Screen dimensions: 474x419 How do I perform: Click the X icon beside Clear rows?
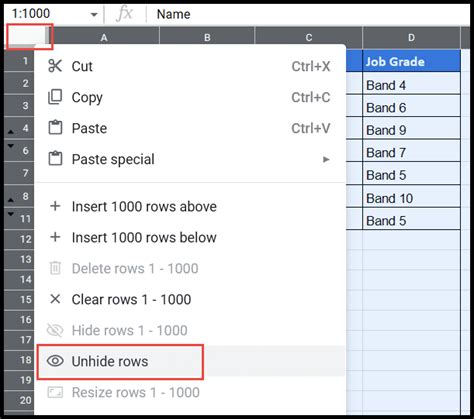55,299
